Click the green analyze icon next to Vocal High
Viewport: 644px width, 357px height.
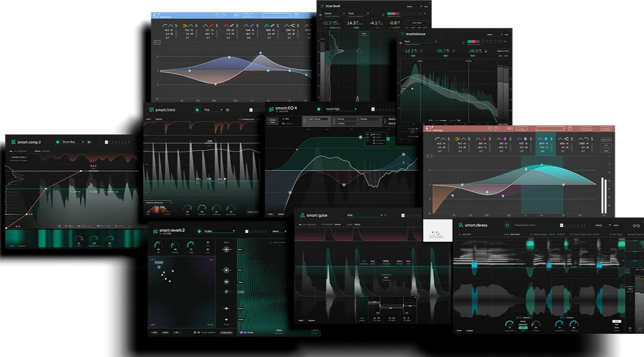(x=319, y=108)
